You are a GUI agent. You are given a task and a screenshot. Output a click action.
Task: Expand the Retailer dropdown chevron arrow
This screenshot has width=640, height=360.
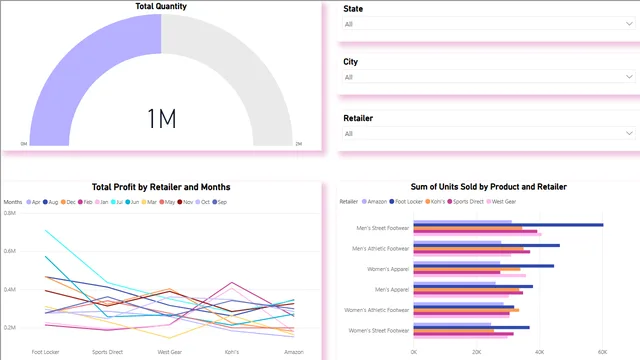(629, 133)
